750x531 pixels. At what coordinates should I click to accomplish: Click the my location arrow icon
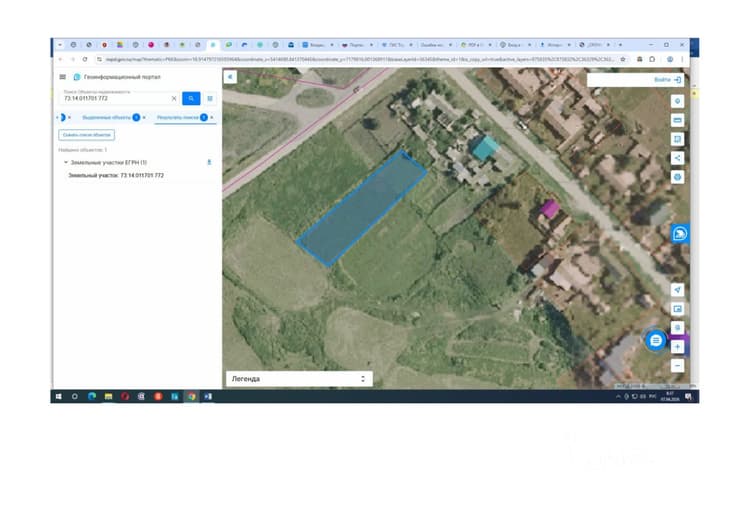pyautogui.click(x=677, y=289)
